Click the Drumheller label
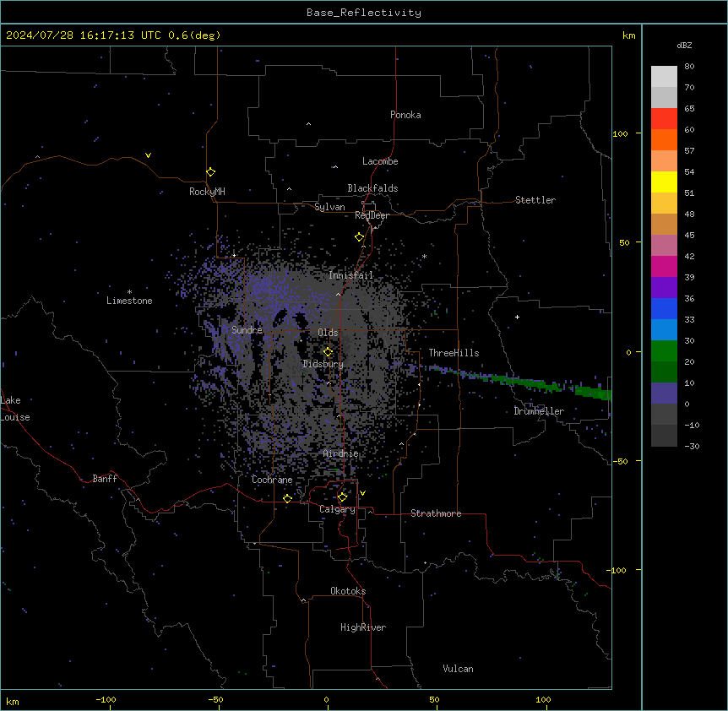This screenshot has height=711, width=728. [x=539, y=411]
